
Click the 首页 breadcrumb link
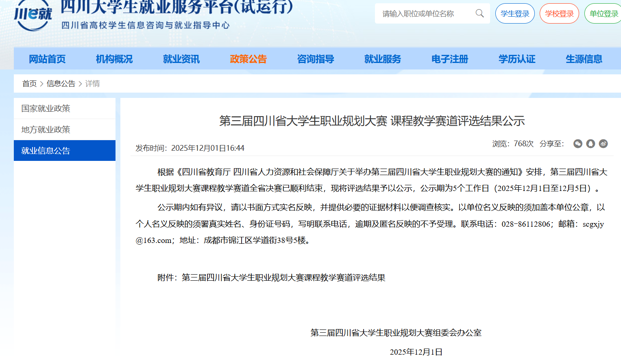(x=29, y=84)
